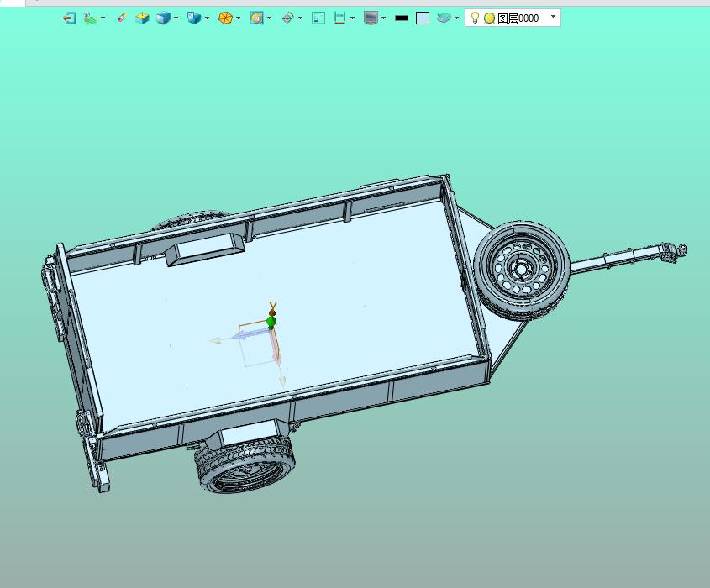710x588 pixels.
Task: Open the arrow next to the orange polygon icon
Action: coord(239,18)
